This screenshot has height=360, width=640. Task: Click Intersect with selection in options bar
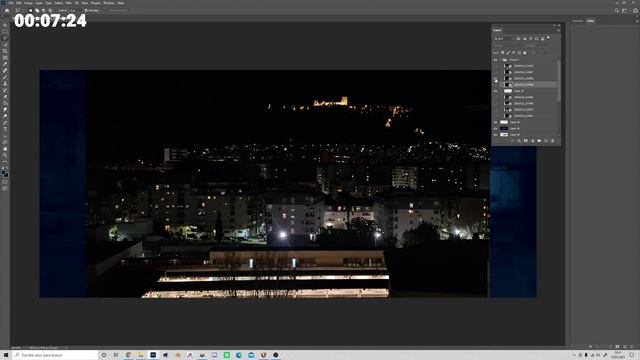coord(50,11)
